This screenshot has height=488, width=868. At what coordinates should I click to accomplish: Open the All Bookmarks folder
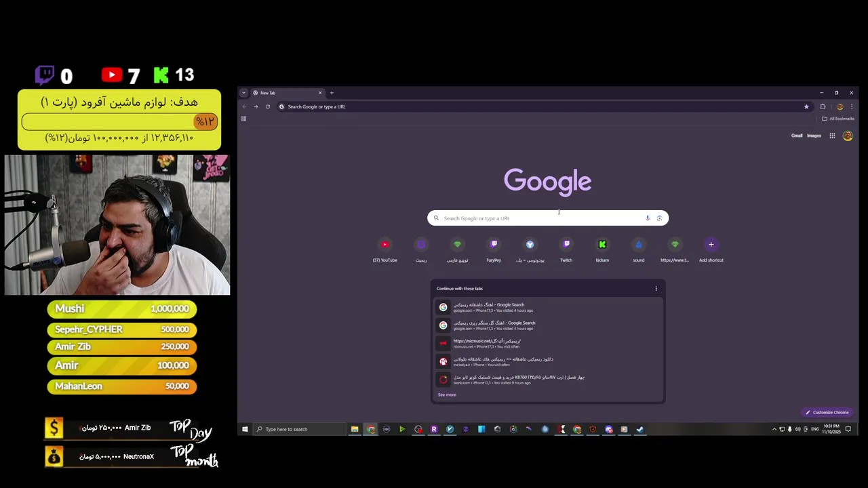coord(838,119)
